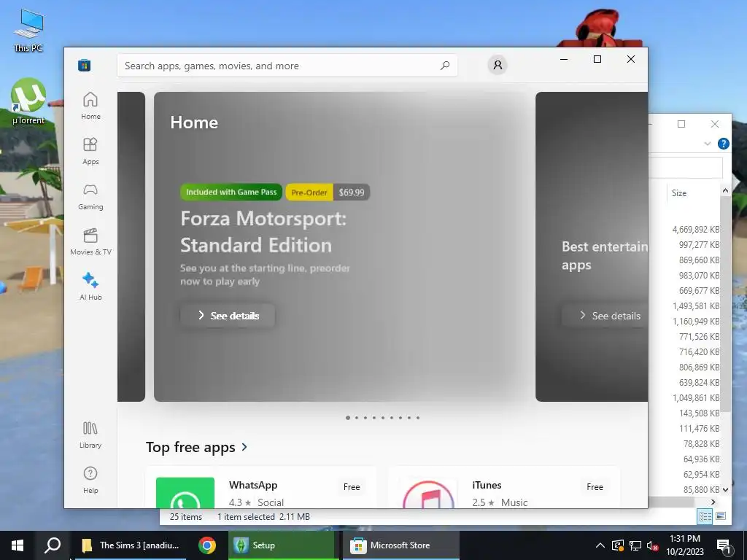The width and height of the screenshot is (747, 560).
Task: Click the Pre-Order badge
Action: (x=309, y=192)
